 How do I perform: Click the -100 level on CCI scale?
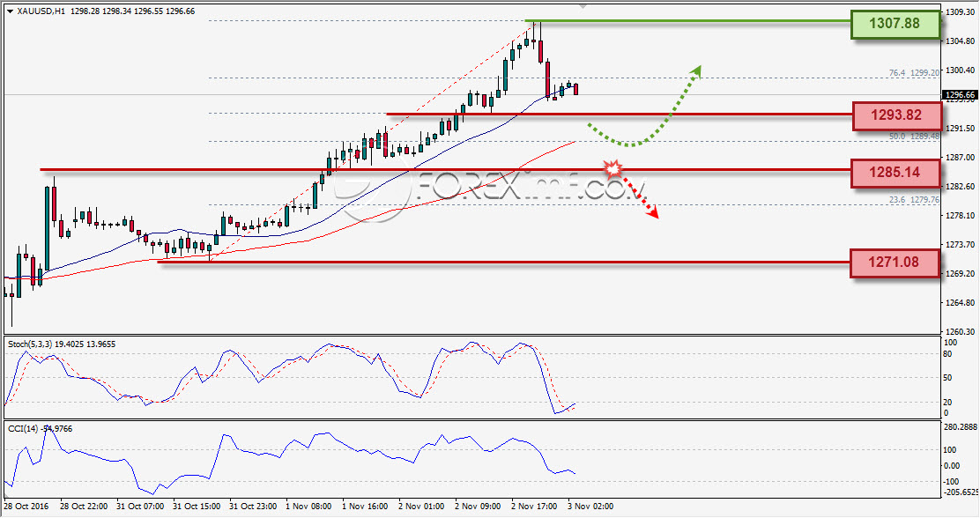click(x=951, y=482)
